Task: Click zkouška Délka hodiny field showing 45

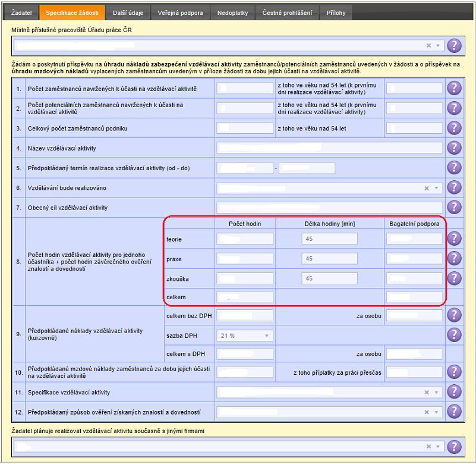Action: 329,278
